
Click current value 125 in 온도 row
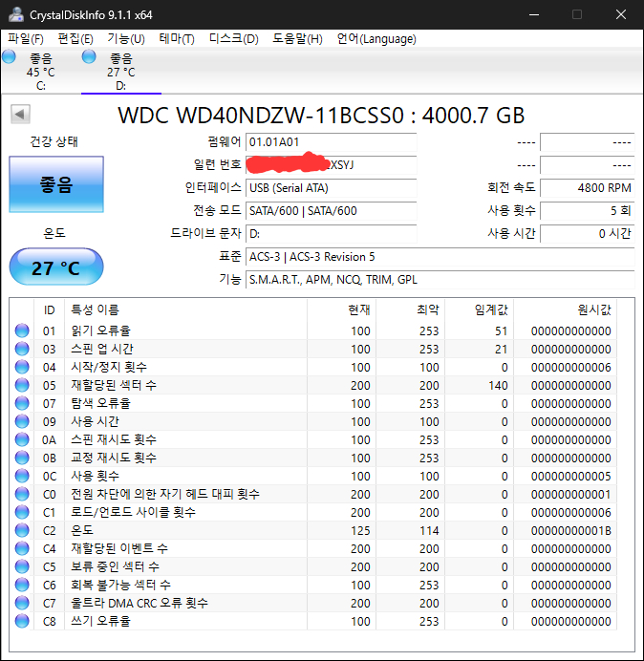(x=360, y=530)
